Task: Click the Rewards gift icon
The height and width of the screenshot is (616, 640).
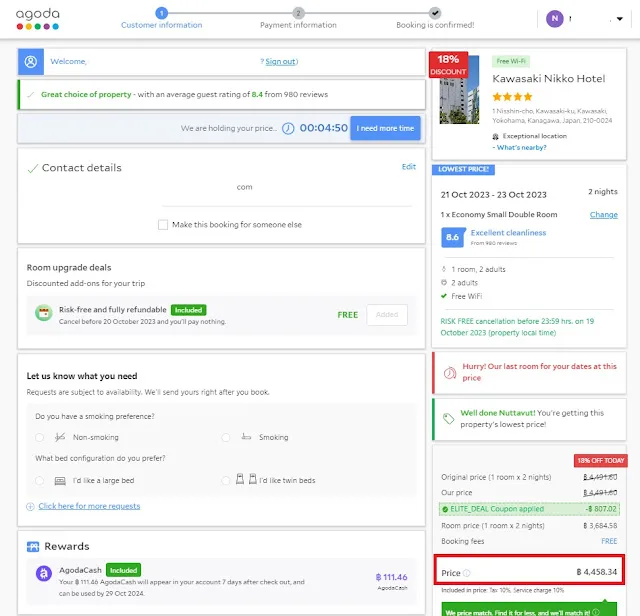Action: (33, 547)
